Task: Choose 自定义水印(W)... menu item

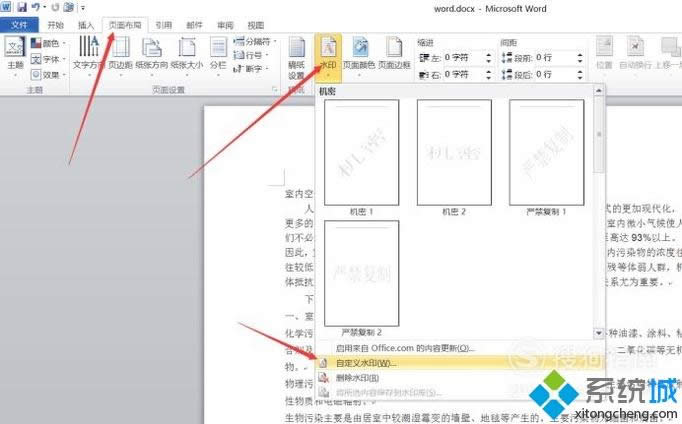Action: tap(460, 363)
